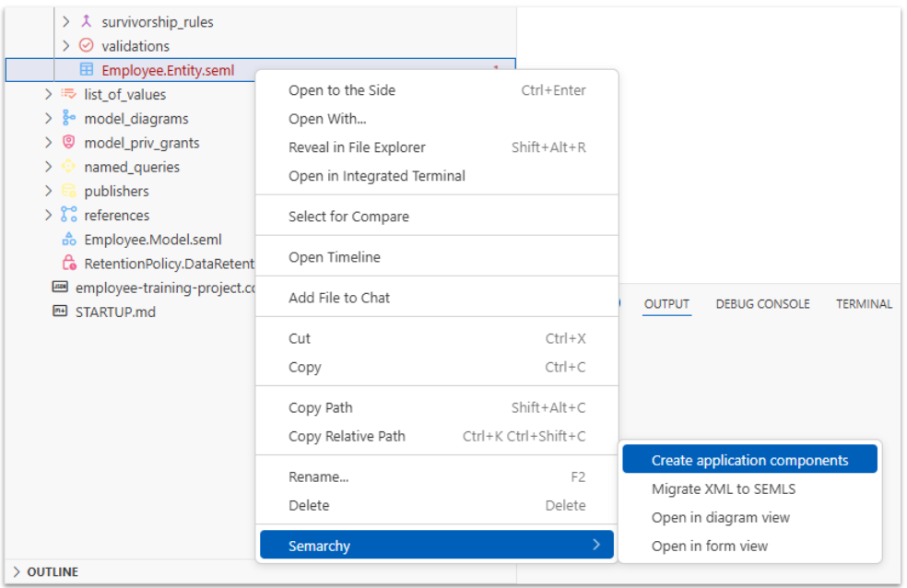Click the Employee.Model.seml file icon
This screenshot has width=907, height=588.
[x=68, y=240]
